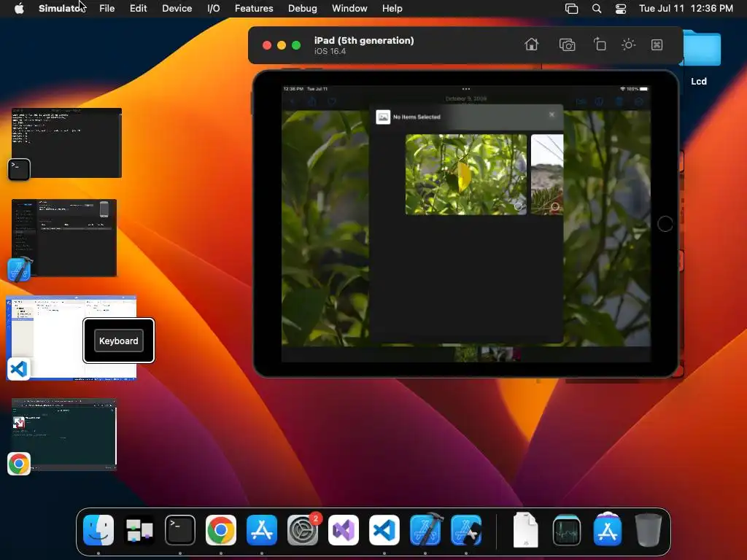Click the iPad (5th generation) window title

[x=364, y=41]
